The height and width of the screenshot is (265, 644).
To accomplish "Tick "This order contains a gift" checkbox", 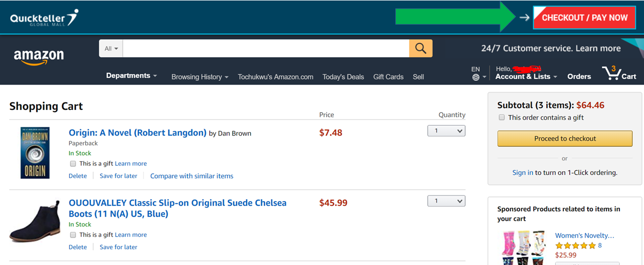I will (x=502, y=118).
